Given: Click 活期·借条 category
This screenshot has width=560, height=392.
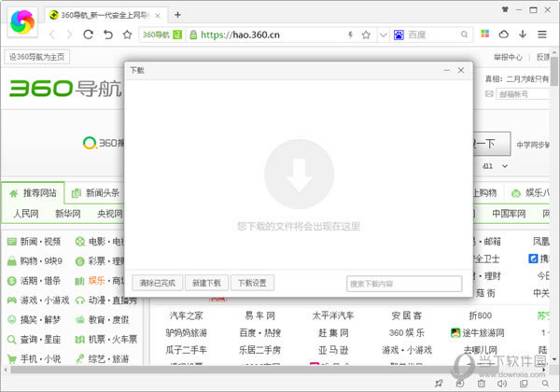Looking at the screenshot, I should 34,281.
